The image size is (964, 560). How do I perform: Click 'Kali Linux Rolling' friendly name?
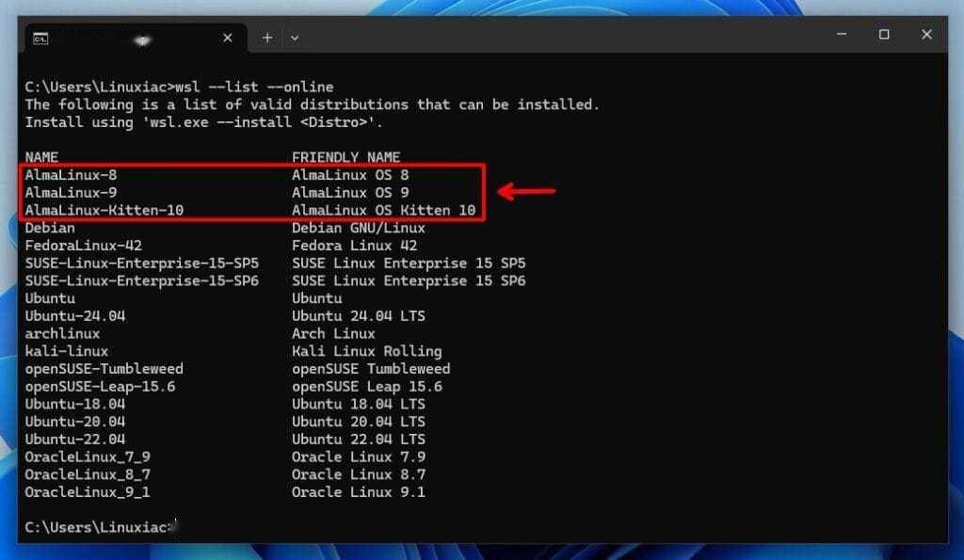coord(367,351)
